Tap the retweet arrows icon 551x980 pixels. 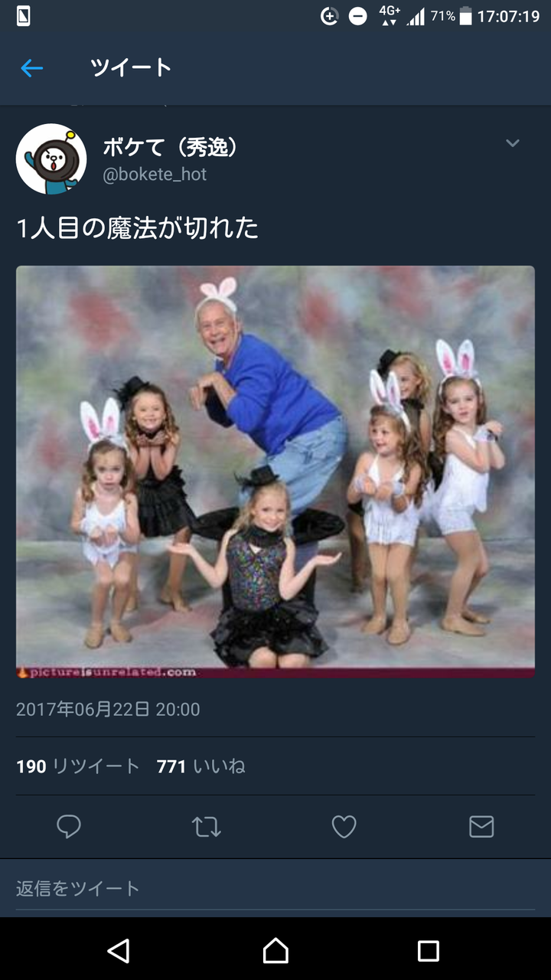pos(206,827)
